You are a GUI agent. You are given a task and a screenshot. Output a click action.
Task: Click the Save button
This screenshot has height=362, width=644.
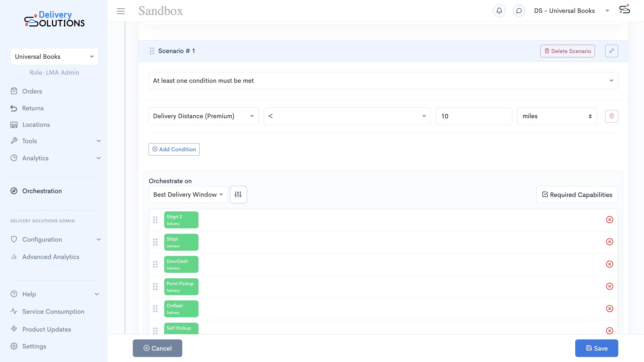pyautogui.click(x=596, y=348)
